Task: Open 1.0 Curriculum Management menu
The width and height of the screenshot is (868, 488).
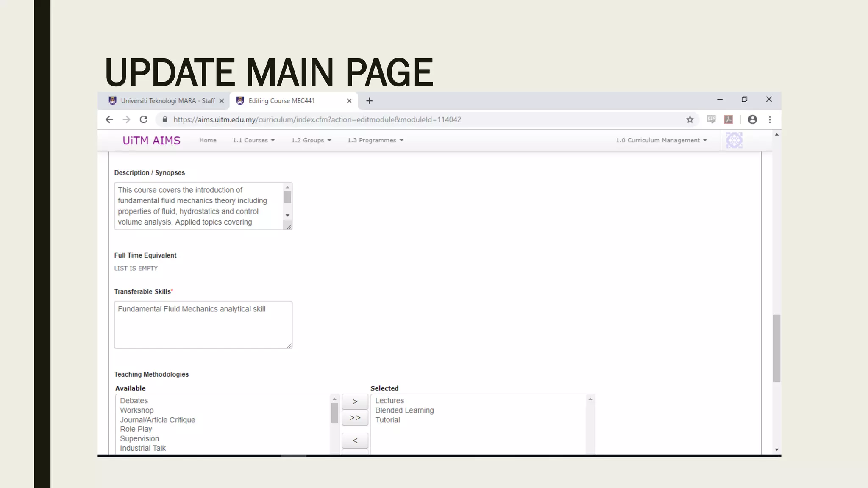Action: point(661,140)
